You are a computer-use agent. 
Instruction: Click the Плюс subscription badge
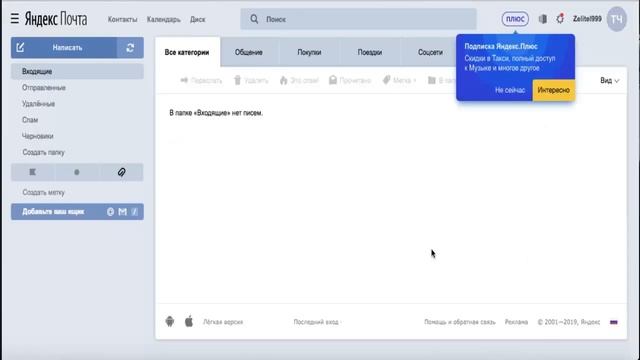515,19
